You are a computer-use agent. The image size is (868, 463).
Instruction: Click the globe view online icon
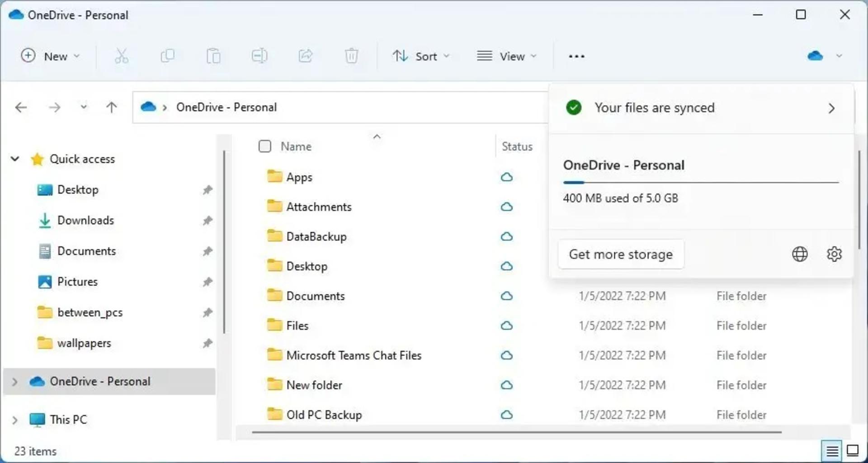pos(800,254)
